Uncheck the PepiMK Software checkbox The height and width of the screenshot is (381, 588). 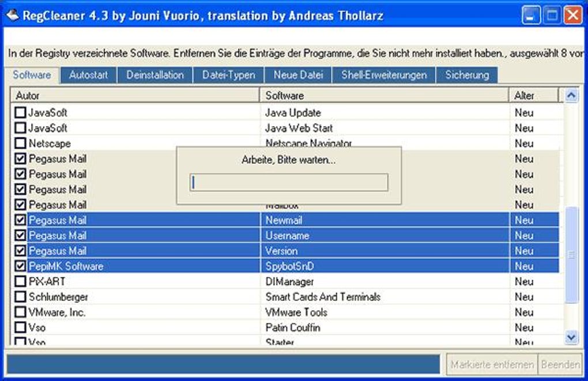(20, 266)
